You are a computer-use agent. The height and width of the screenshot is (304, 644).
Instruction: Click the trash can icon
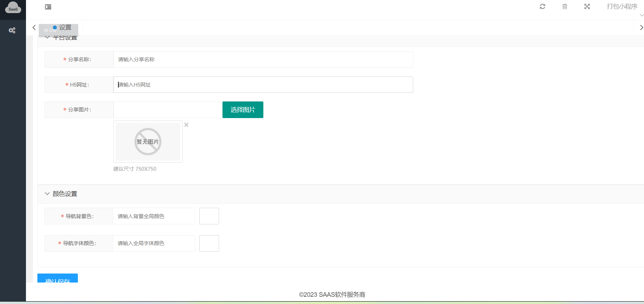(565, 7)
